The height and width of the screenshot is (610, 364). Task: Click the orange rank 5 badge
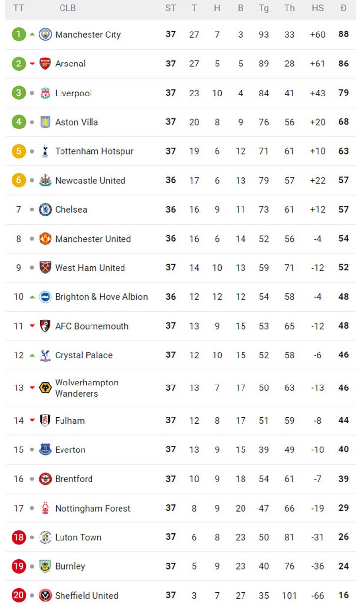[x=19, y=151]
